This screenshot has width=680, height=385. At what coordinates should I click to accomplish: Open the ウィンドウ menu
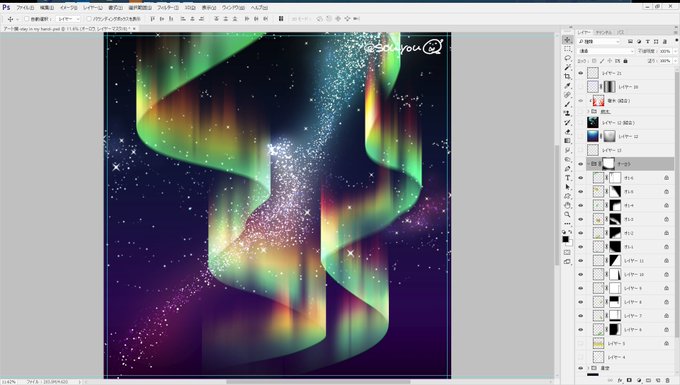coord(233,8)
